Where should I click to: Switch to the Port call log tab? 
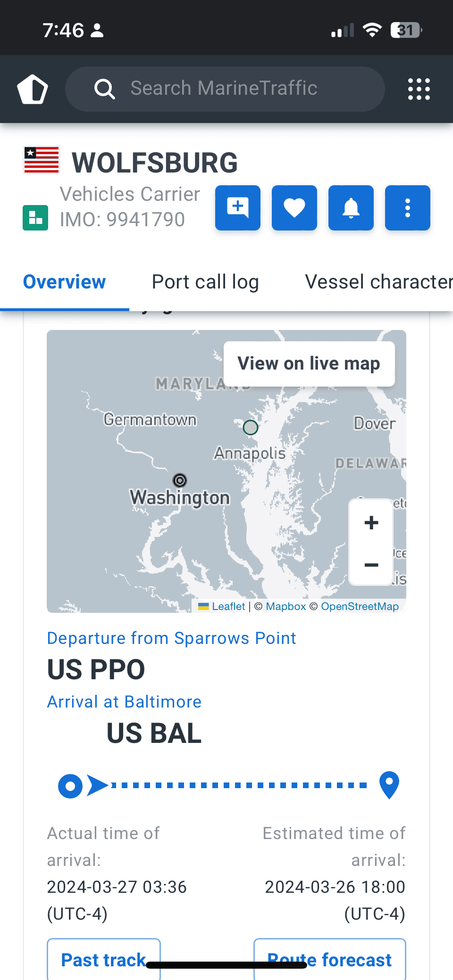205,281
